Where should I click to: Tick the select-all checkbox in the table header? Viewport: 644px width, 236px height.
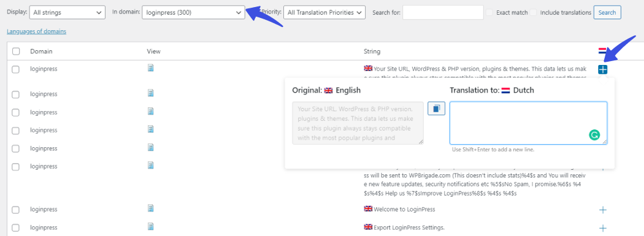(16, 51)
